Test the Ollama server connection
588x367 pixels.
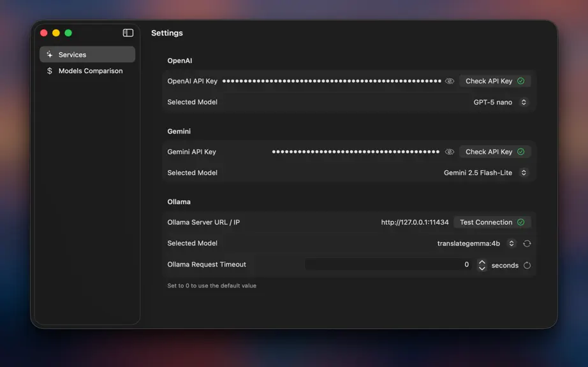pos(492,222)
